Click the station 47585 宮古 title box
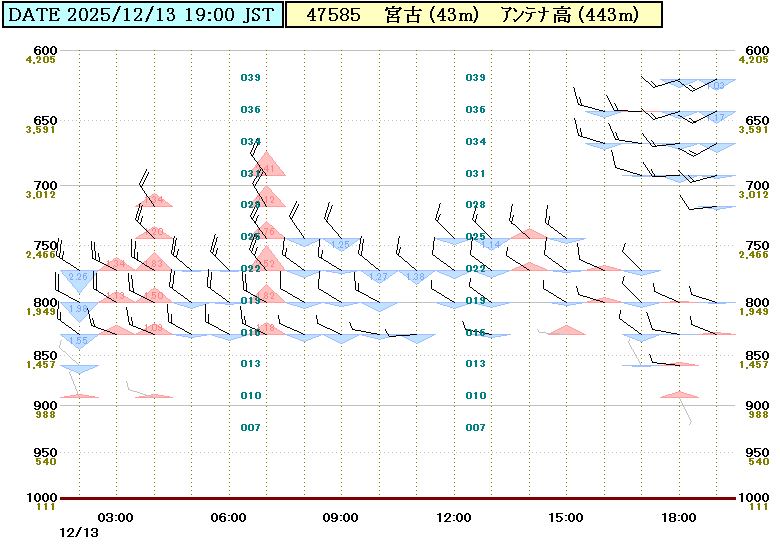The image size is (780, 557). pos(474,14)
